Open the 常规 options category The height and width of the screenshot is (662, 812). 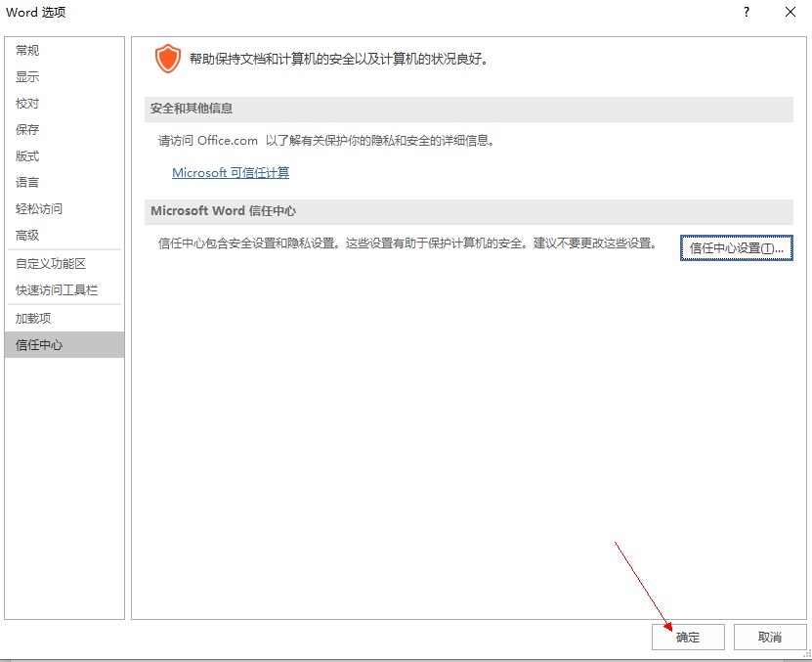(64, 50)
